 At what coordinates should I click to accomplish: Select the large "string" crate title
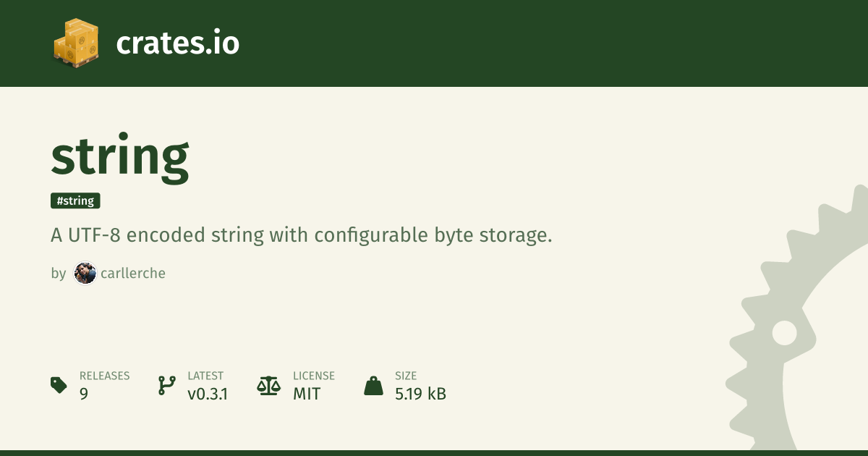tap(120, 156)
